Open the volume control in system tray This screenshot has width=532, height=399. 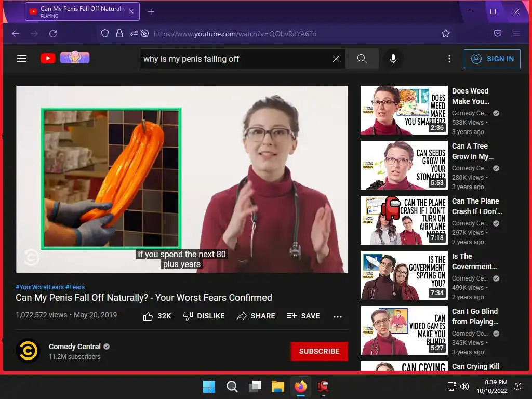click(x=464, y=387)
